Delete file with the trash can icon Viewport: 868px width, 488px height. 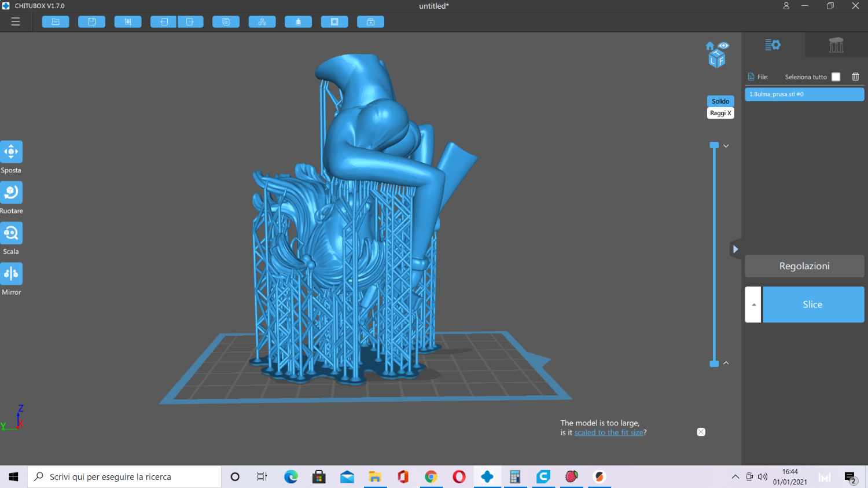coord(855,76)
